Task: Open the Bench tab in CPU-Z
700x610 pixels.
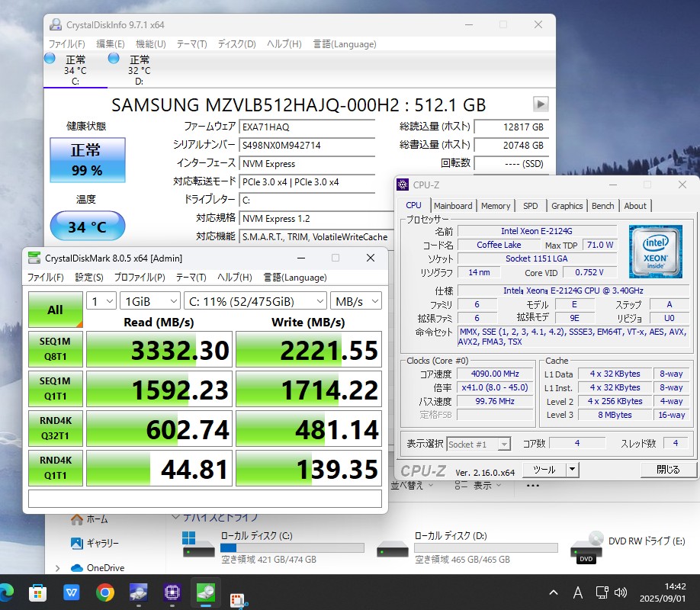Action: (x=602, y=205)
